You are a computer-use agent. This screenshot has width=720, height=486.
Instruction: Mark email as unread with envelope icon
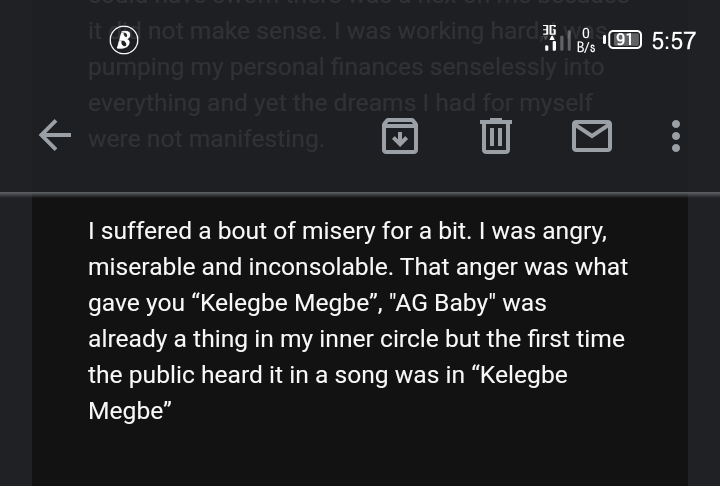click(591, 135)
